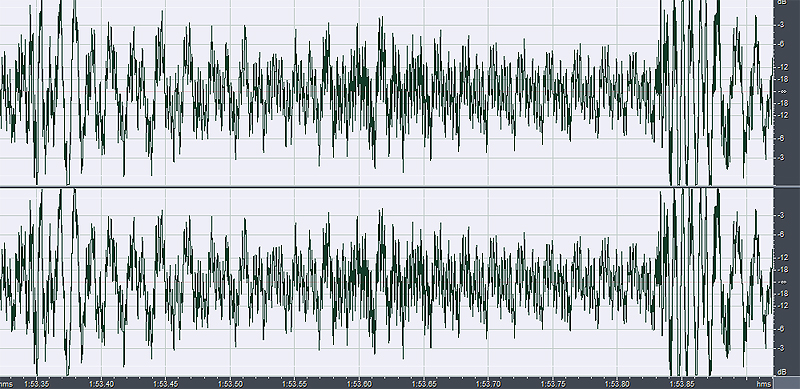Click the right hms label on the ruler

pos(764,384)
